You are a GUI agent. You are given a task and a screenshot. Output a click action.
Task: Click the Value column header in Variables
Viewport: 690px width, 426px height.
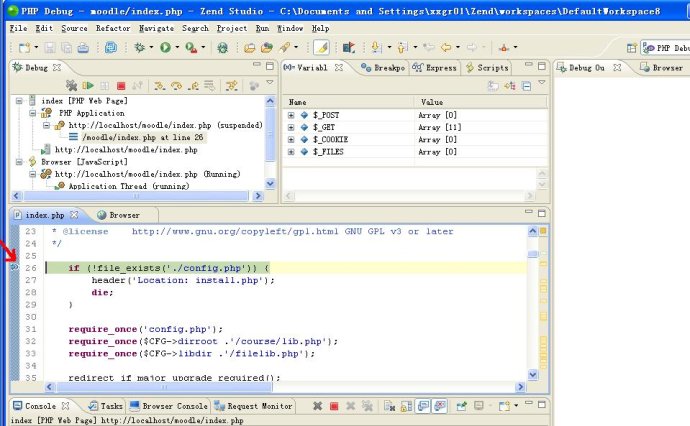coord(481,102)
